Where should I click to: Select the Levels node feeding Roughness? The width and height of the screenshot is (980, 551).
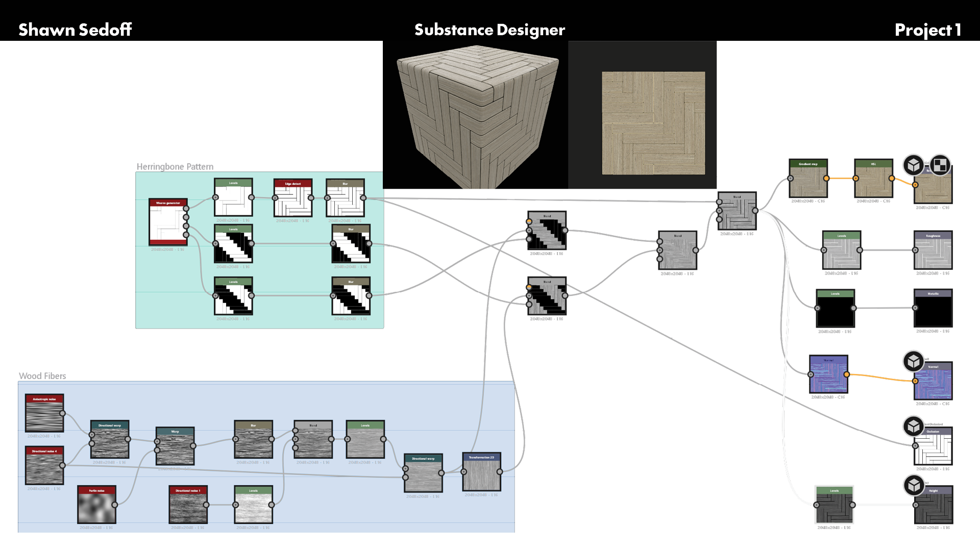[x=841, y=250]
